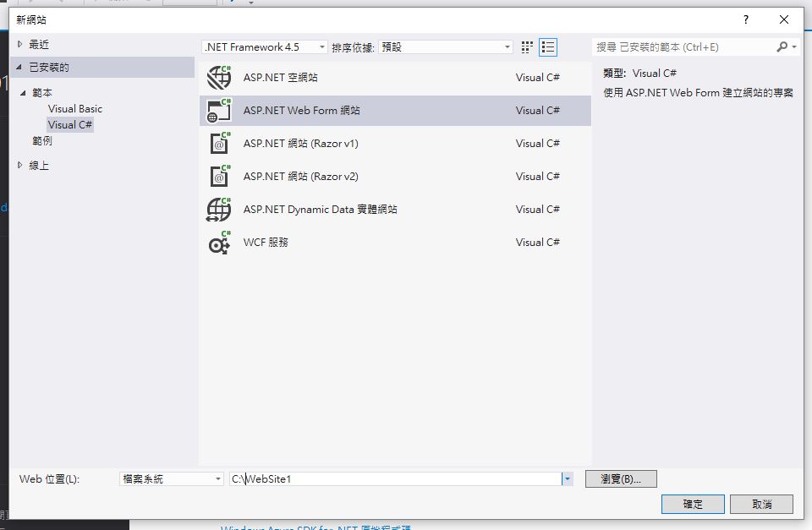The image size is (812, 530).
Task: Open the 檔案系統 Web location type dropdown
Action: [172, 479]
